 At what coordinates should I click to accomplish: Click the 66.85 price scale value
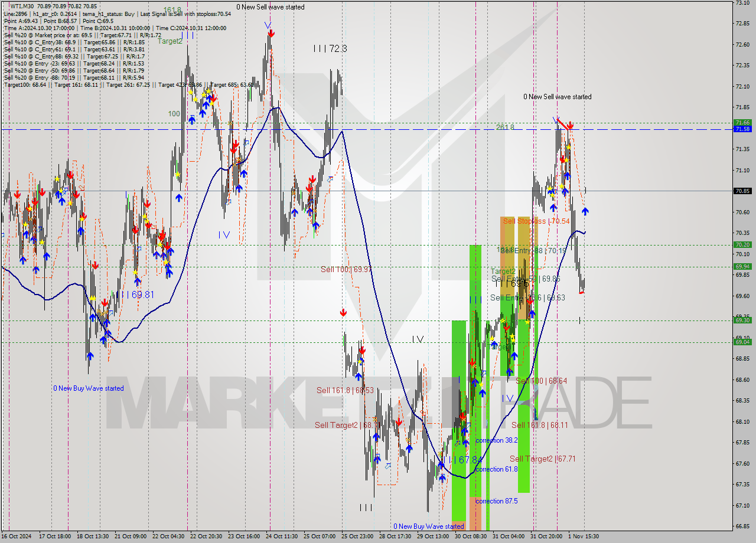743,526
